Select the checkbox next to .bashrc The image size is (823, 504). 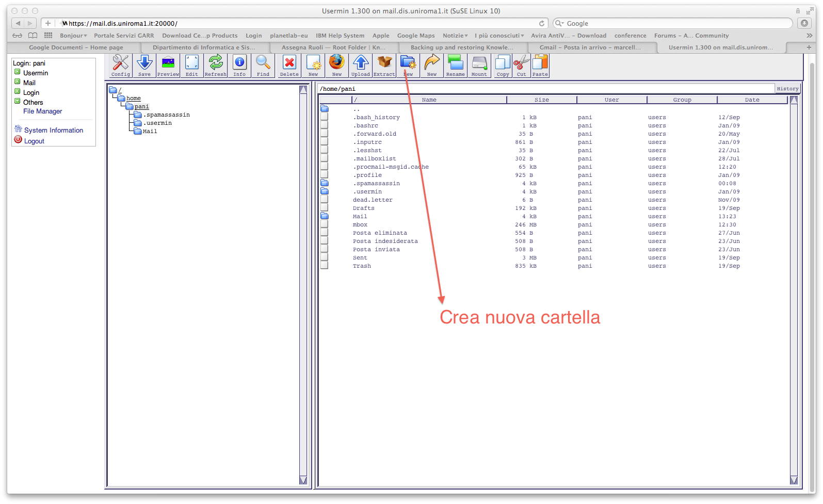pyautogui.click(x=324, y=125)
